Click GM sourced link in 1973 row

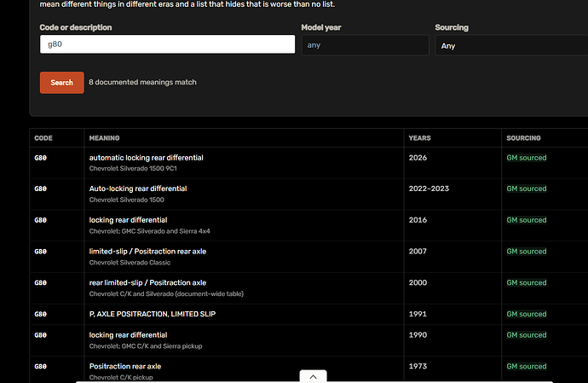[527, 366]
